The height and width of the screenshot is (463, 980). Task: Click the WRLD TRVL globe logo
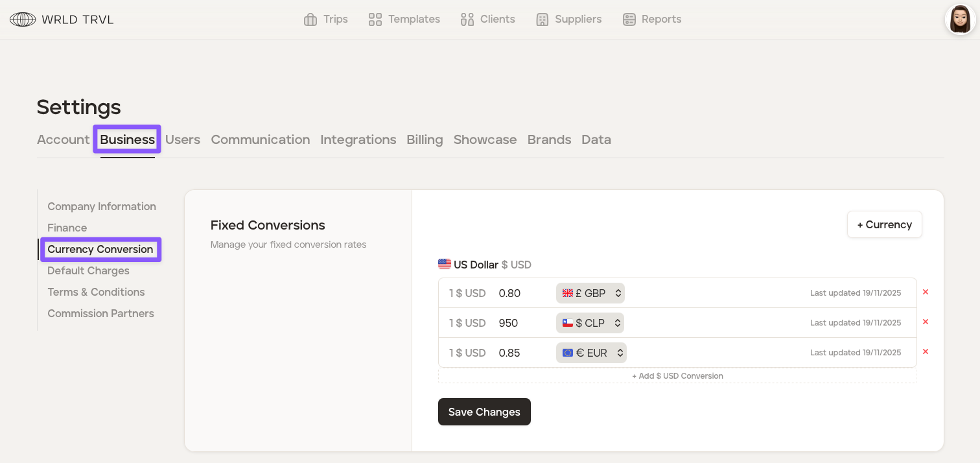tap(23, 19)
